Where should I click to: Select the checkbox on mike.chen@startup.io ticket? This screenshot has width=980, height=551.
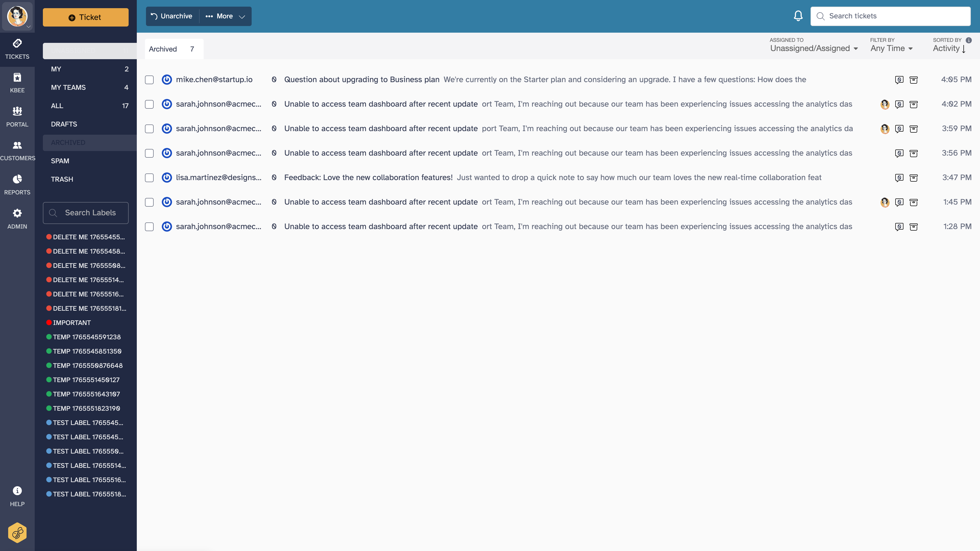point(149,80)
